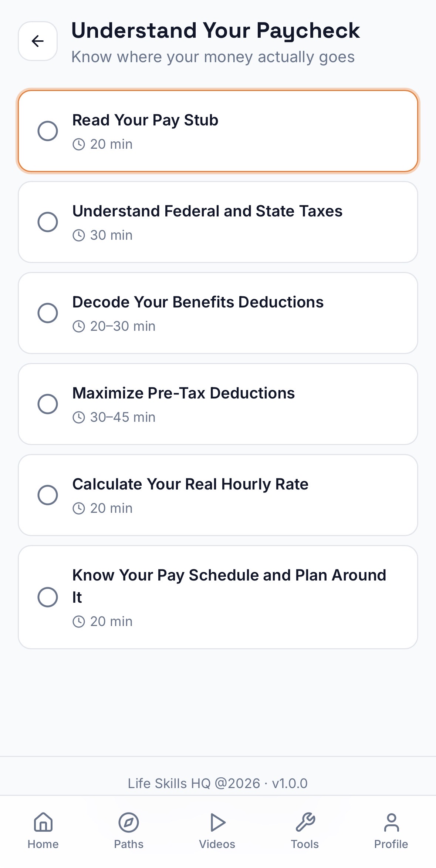Click clock icon beside 30–45 min
Viewport: 436px width, 868px height.
pos(79,417)
